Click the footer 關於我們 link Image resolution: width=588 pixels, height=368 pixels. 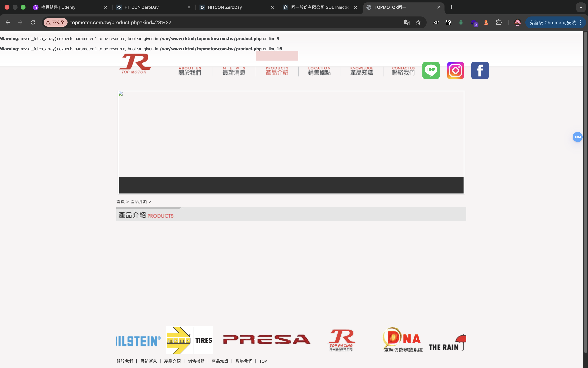click(x=125, y=361)
